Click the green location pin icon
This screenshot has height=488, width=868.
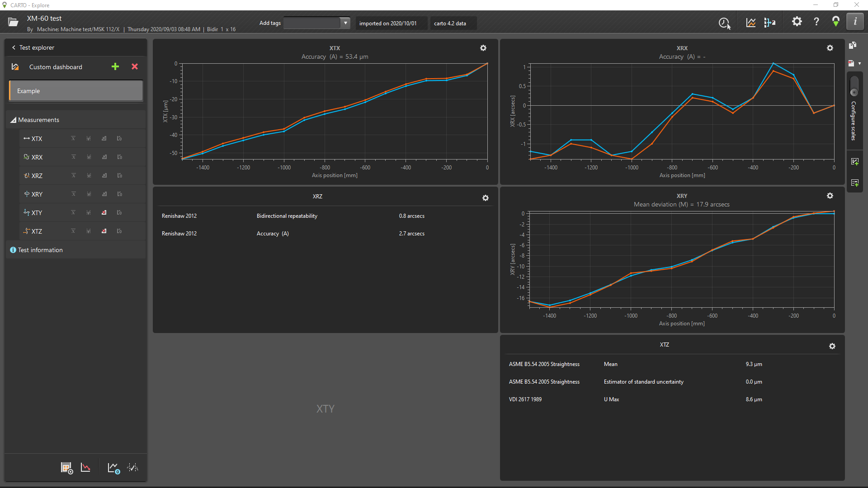point(836,22)
